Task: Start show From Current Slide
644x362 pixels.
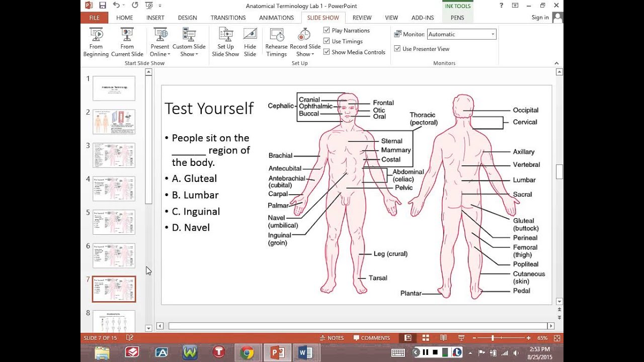Action: point(127,42)
